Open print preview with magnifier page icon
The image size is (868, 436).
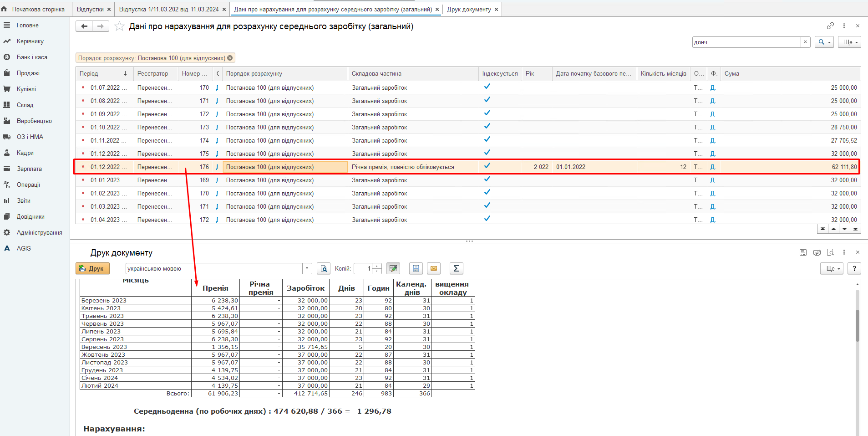point(324,269)
